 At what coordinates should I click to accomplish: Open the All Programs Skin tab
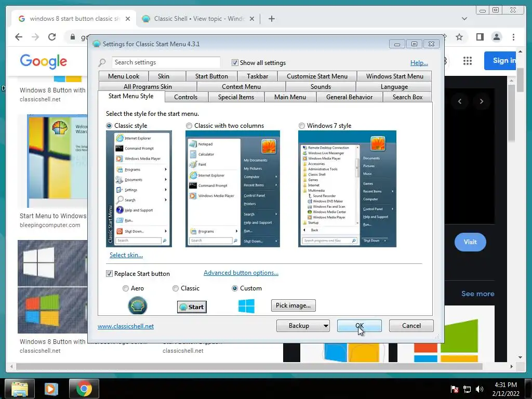pos(148,87)
